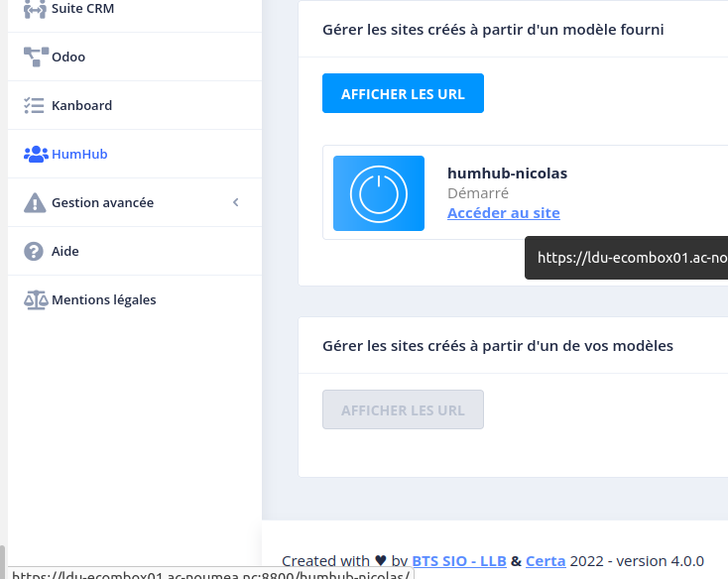Open the Certa footer link
This screenshot has width=728, height=579.
click(546, 560)
